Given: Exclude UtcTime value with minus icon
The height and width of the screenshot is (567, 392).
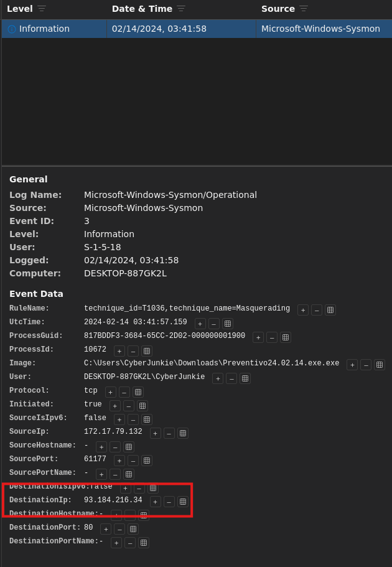Looking at the screenshot, I should (214, 324).
